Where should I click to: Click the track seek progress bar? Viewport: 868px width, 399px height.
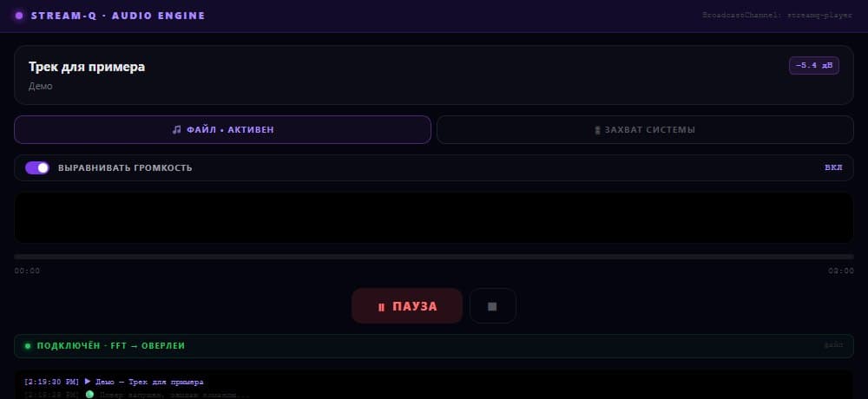(434, 257)
